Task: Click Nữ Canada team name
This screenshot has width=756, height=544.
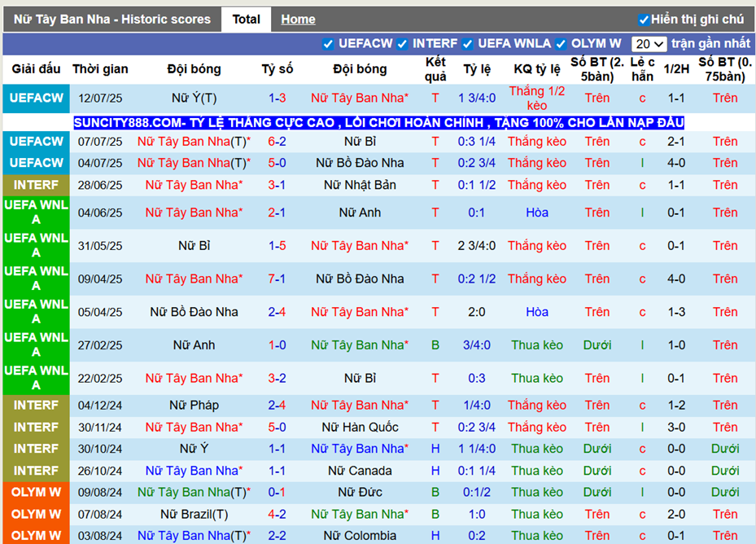Action: 360,471
